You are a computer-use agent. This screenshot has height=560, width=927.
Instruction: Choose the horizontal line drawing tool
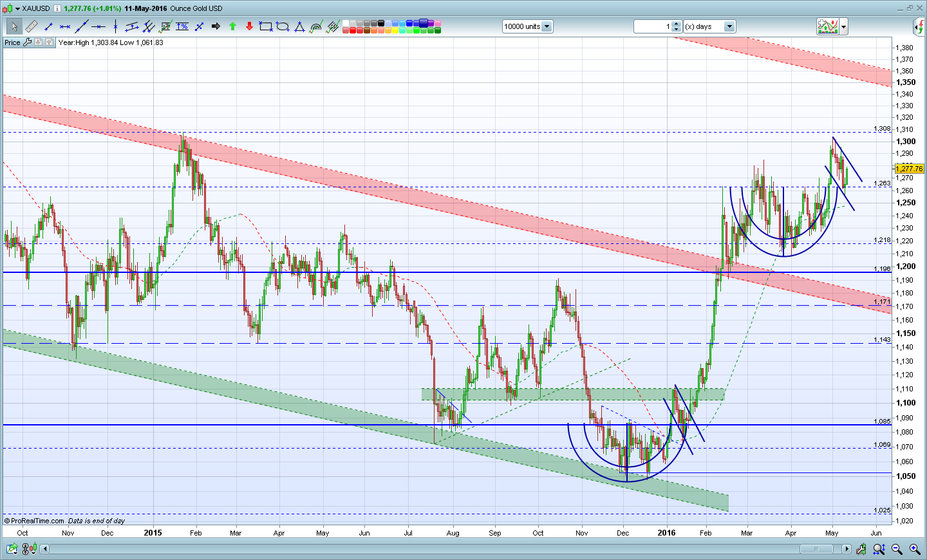pyautogui.click(x=98, y=26)
